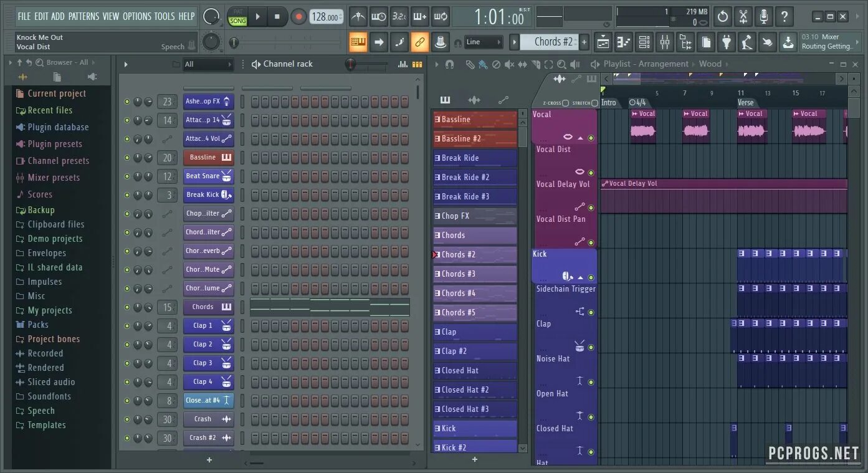This screenshot has width=868, height=473.
Task: Open the tempo tapper icon
Action: click(747, 42)
